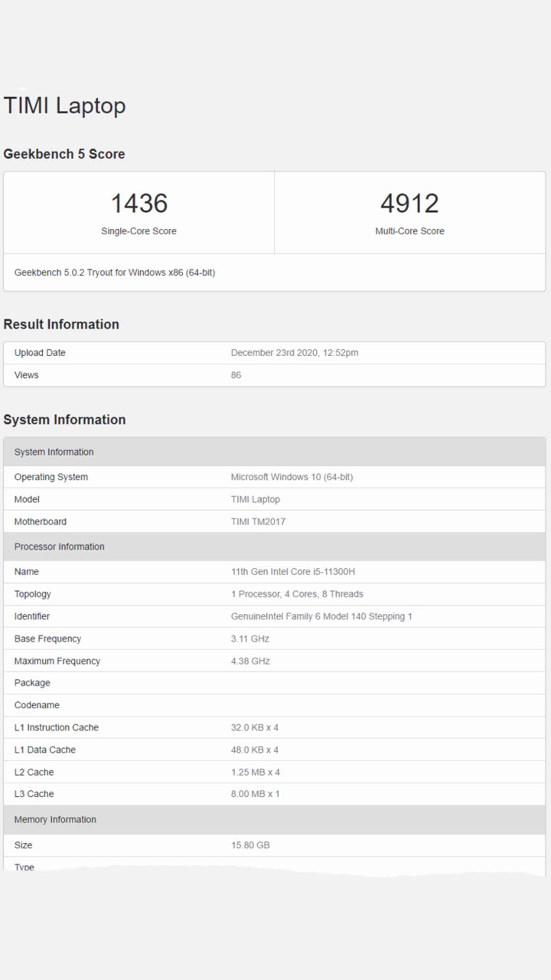Click the gray System Information table header
This screenshot has width=551, height=980.
click(x=275, y=452)
